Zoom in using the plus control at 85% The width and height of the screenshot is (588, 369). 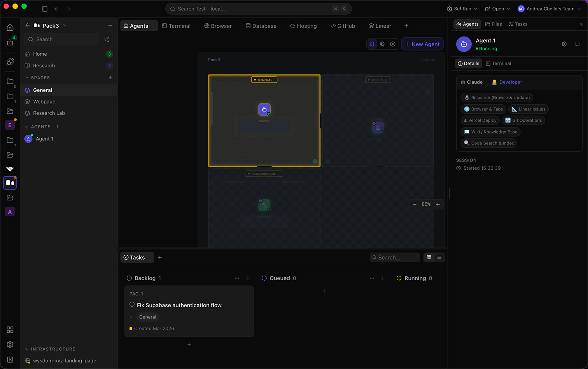point(438,204)
